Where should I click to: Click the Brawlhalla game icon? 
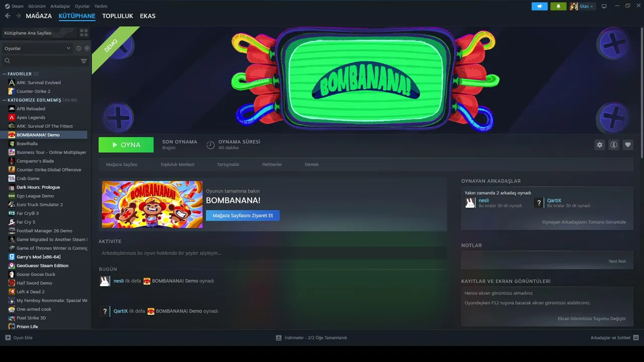[12, 144]
